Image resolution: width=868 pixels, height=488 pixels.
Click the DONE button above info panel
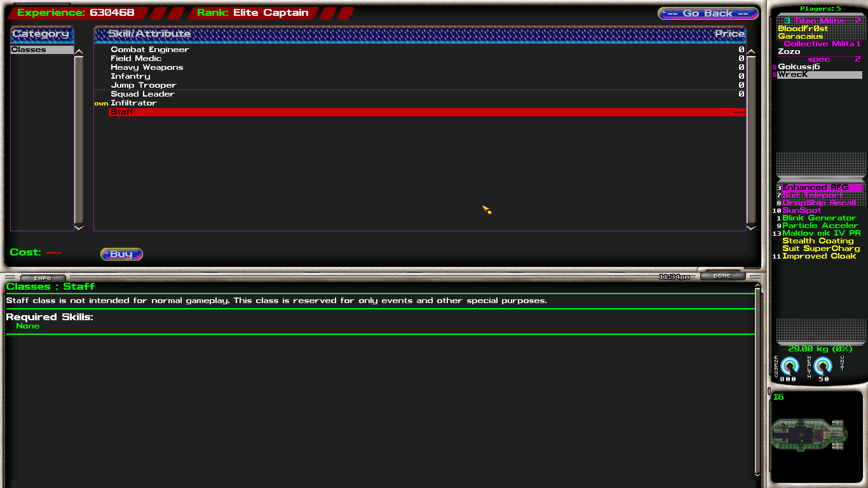coord(722,276)
